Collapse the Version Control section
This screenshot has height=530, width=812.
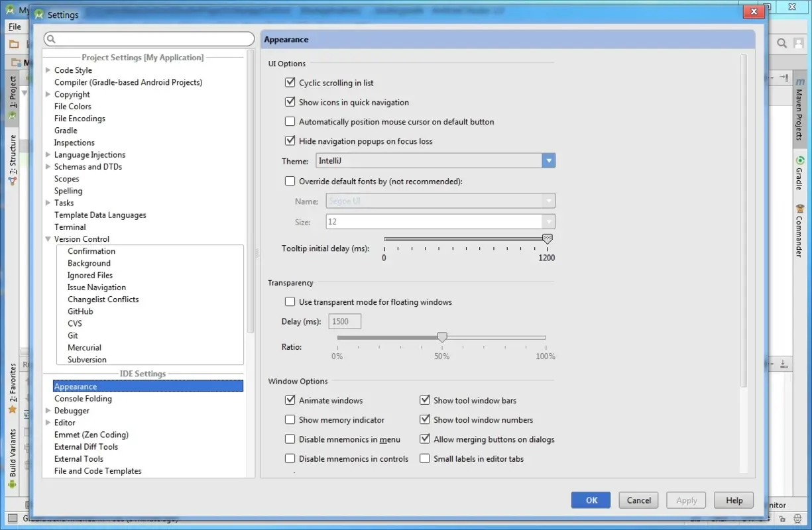(x=48, y=238)
